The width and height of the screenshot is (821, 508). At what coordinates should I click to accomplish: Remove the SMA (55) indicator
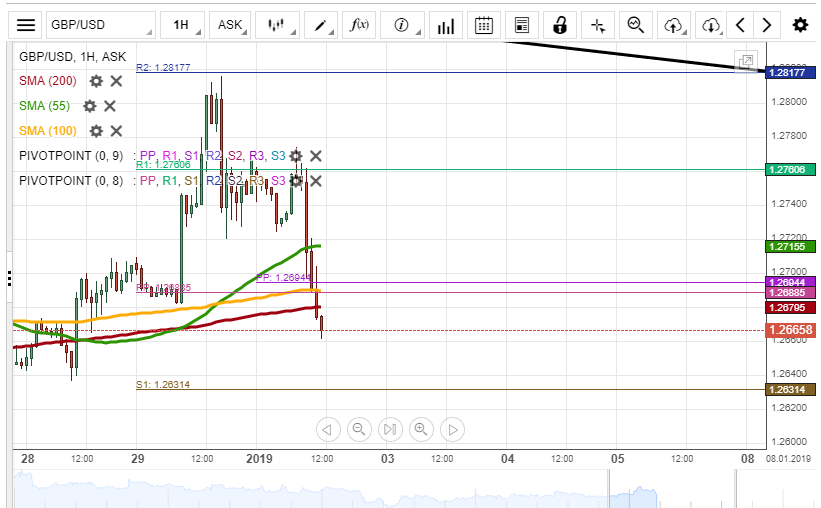[110, 106]
